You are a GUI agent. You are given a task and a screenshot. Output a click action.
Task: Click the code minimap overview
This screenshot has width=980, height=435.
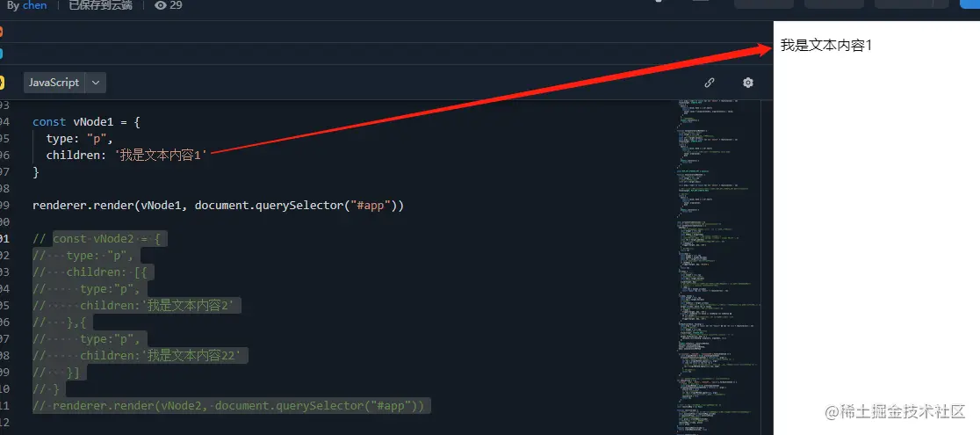coord(718,267)
